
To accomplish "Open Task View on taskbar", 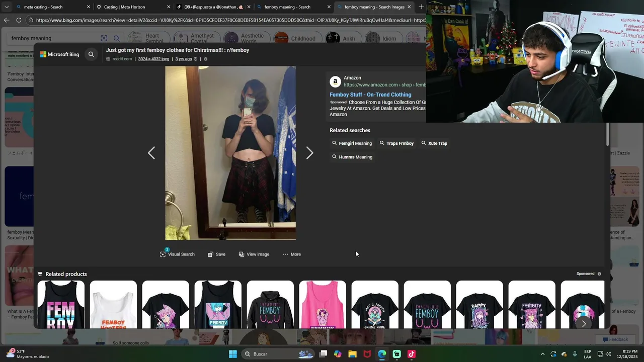I will pos(324,354).
